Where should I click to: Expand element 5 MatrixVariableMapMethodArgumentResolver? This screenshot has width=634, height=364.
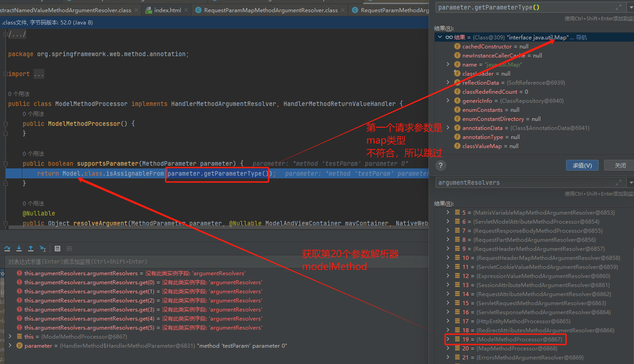[x=448, y=213]
